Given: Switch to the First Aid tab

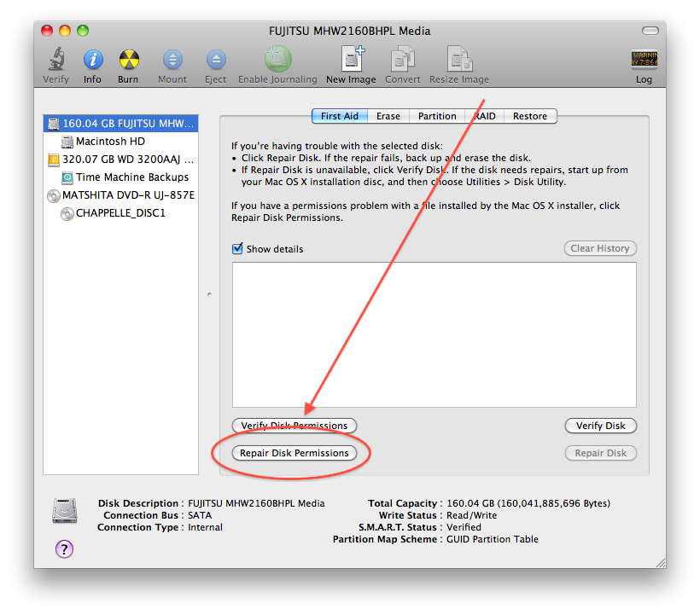Looking at the screenshot, I should coord(340,116).
